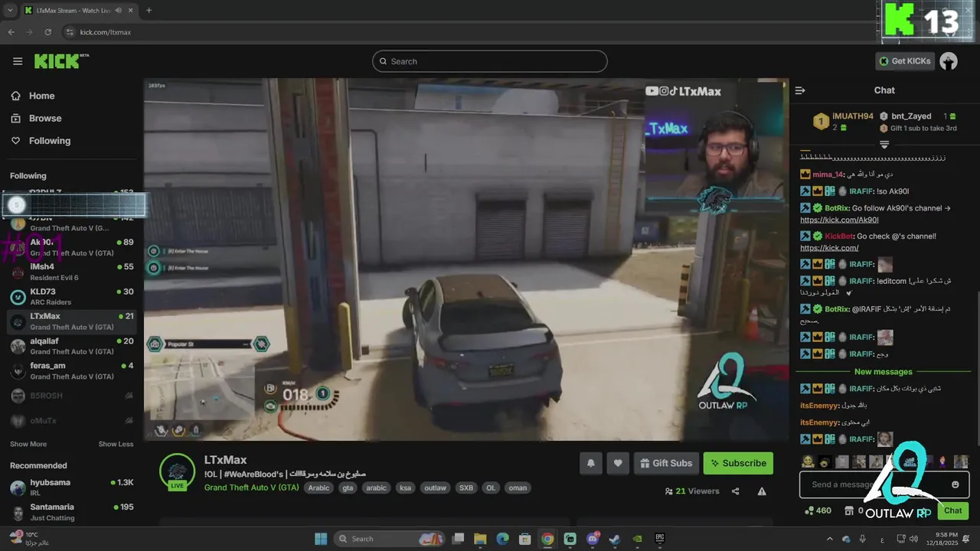
Task: Click the Search input field
Action: tap(490, 61)
